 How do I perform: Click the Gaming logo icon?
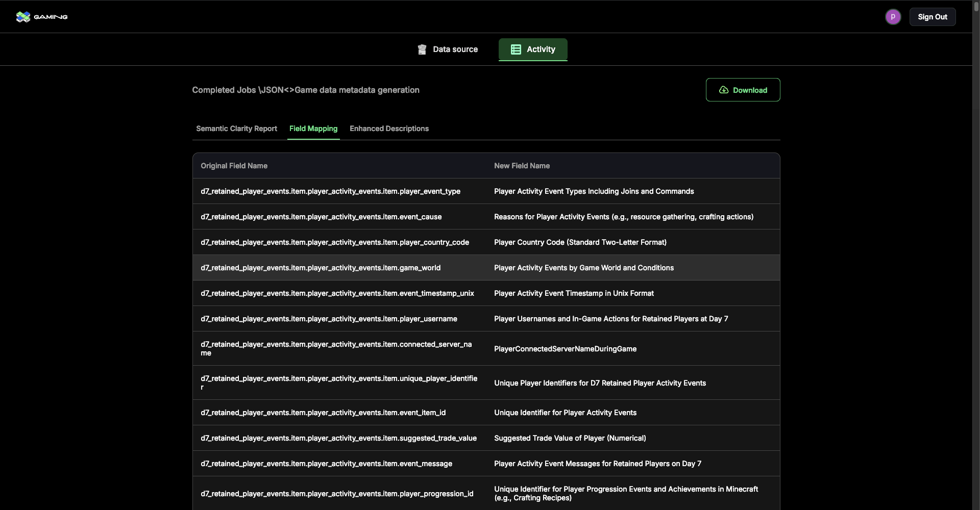click(23, 17)
